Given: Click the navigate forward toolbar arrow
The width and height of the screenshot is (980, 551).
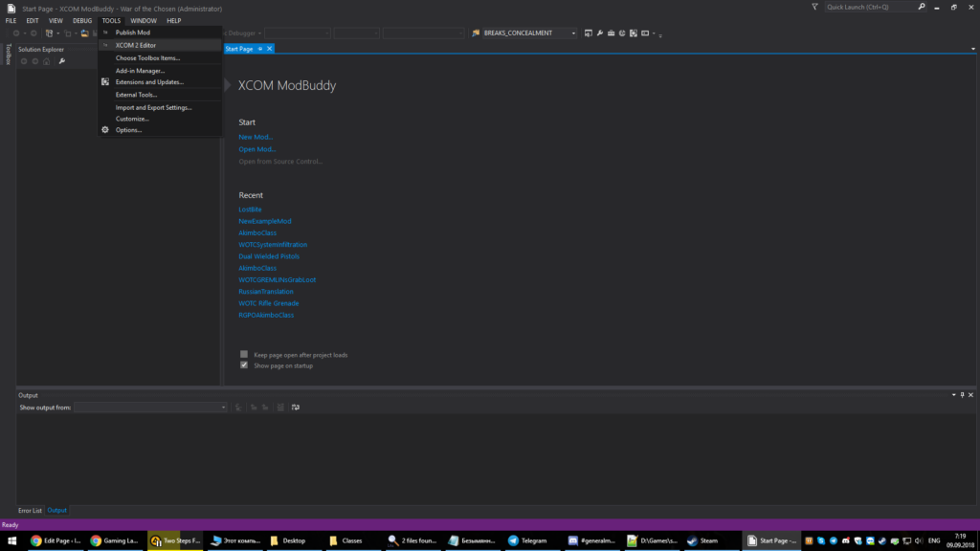Looking at the screenshot, I should 33,33.
